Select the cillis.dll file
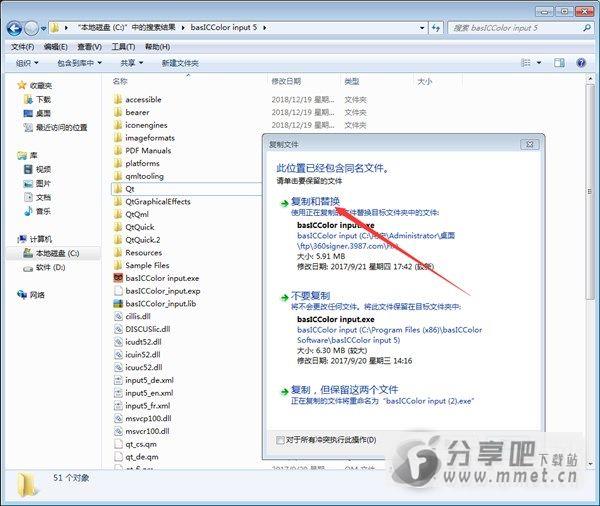Screen dimensions: 600x506 132,316
